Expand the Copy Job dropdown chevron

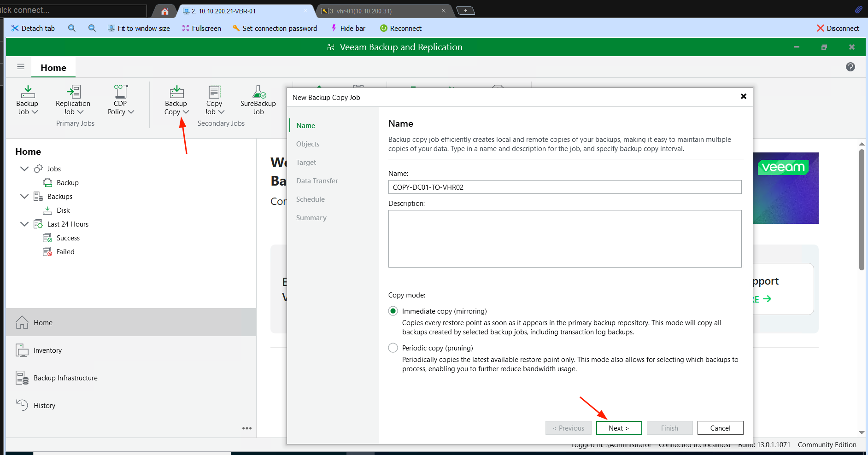pos(221,112)
